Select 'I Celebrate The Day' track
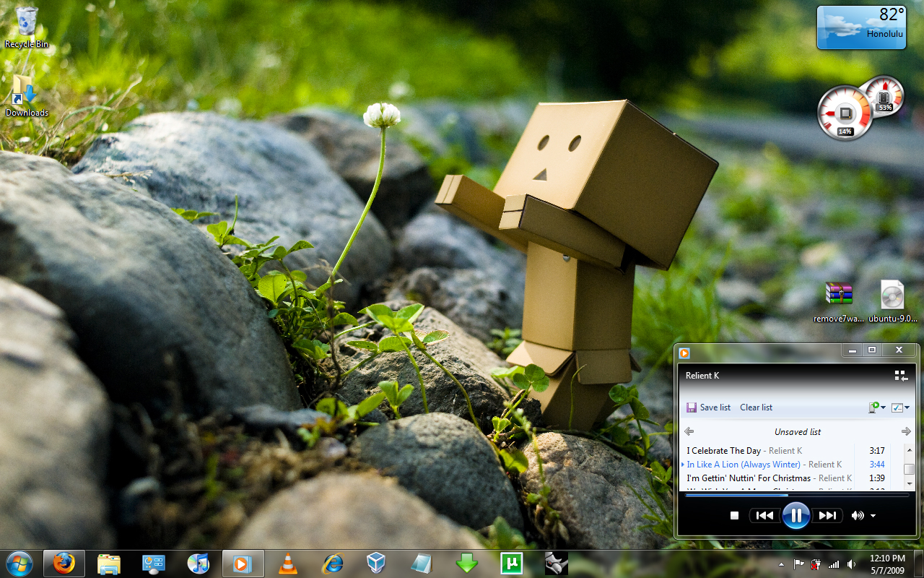This screenshot has height=578, width=924. point(723,451)
